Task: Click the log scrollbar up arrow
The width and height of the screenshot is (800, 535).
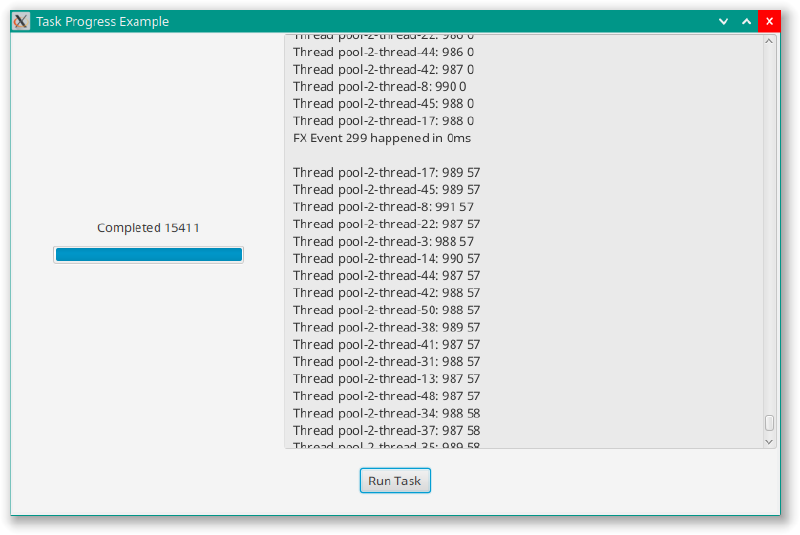Action: click(x=769, y=41)
